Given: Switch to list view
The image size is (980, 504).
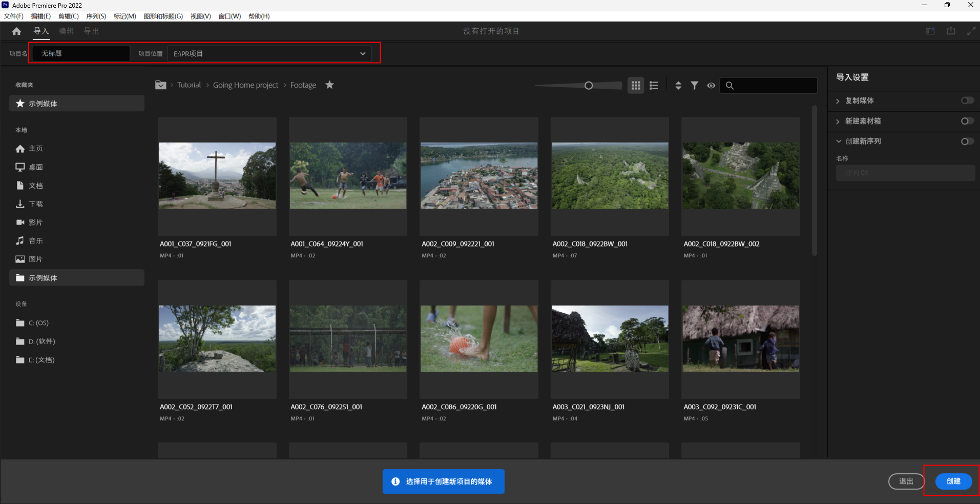Looking at the screenshot, I should click(x=654, y=86).
